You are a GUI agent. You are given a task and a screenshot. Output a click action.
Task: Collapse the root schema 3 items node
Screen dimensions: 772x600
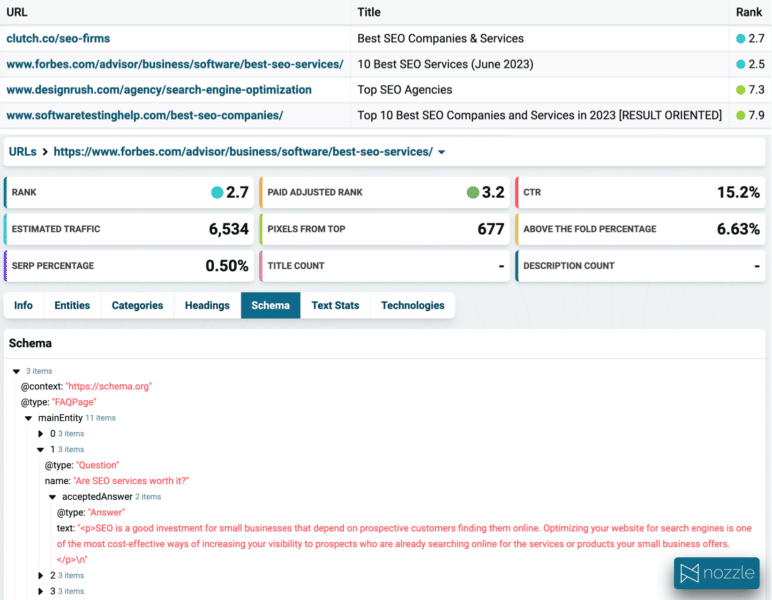16,371
